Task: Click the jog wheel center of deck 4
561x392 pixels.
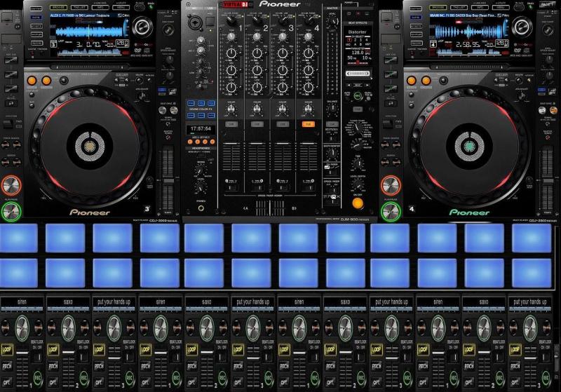Action: [469, 146]
